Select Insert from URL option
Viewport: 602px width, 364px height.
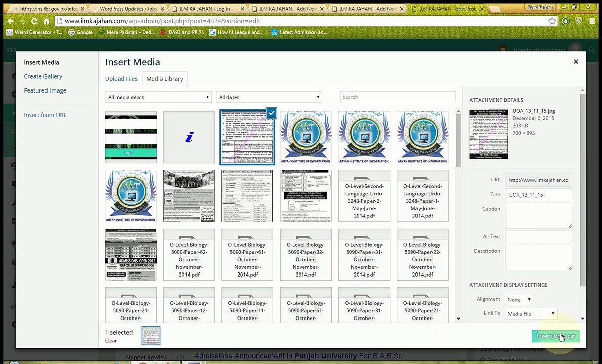click(45, 115)
